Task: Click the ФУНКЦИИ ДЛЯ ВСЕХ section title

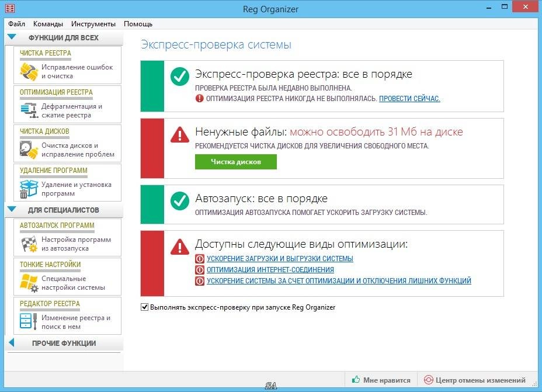Action: [64, 37]
